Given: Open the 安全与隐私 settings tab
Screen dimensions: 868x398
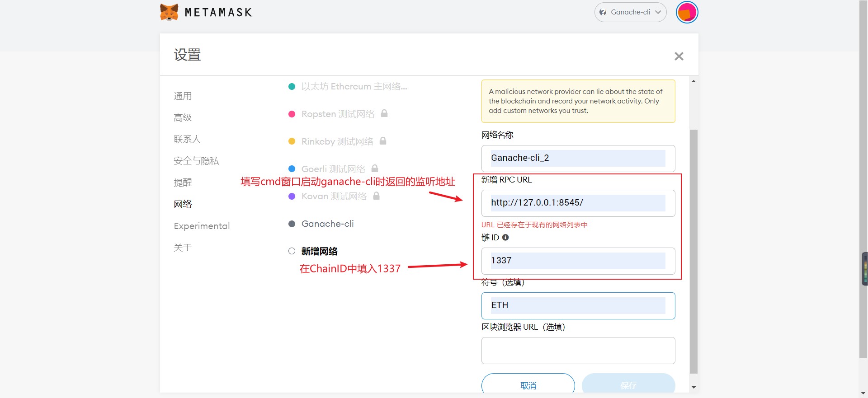Looking at the screenshot, I should (x=196, y=161).
